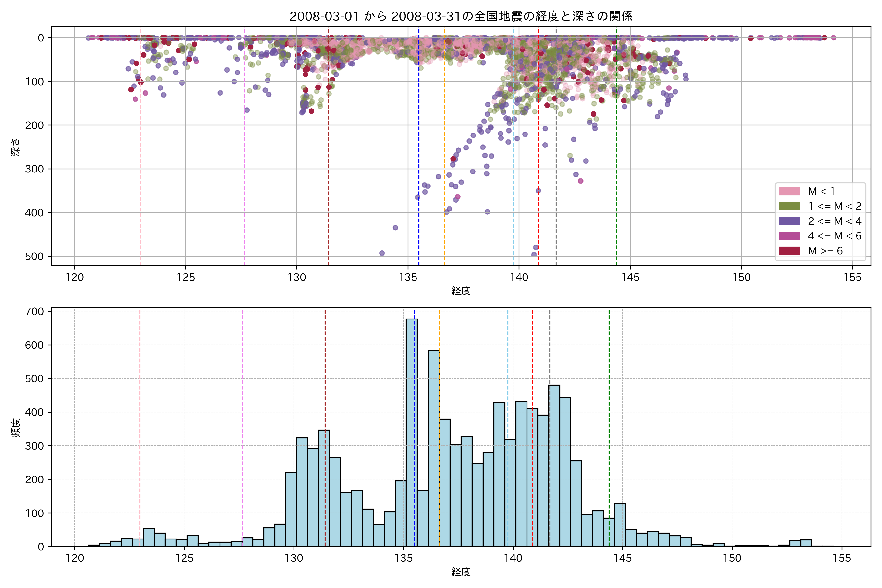Image resolution: width=882 pixels, height=588 pixels.
Task: Click the 700 tick label on the frequency axis
Action: 35,312
